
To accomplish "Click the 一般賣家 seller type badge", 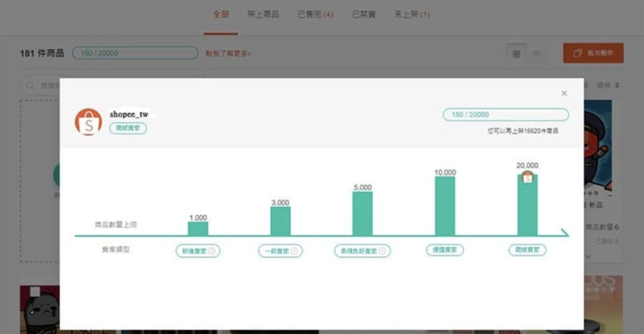I will pyautogui.click(x=280, y=251).
